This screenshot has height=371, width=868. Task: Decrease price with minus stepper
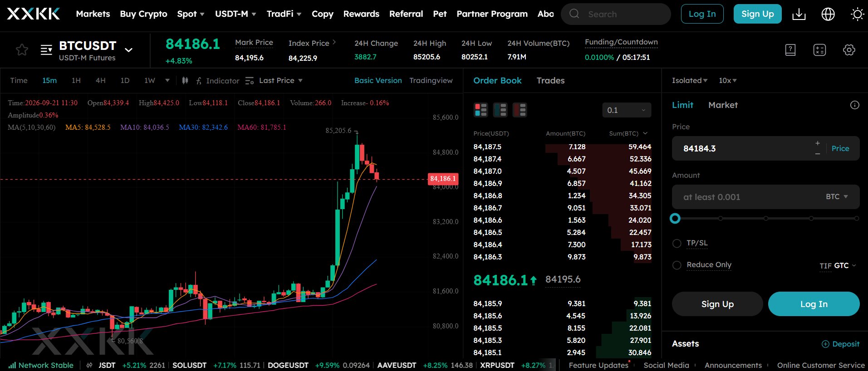click(x=817, y=154)
